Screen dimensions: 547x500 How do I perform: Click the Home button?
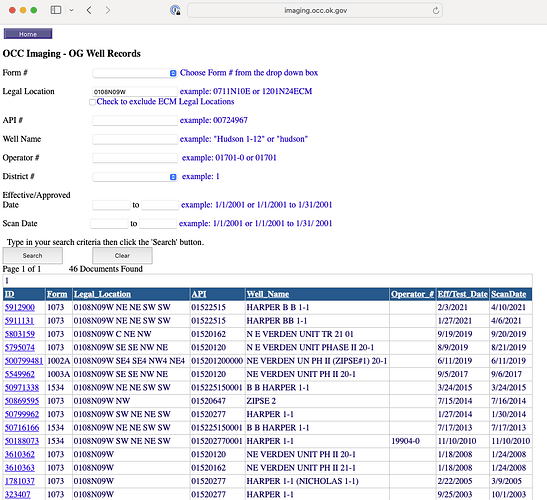pyautogui.click(x=28, y=34)
